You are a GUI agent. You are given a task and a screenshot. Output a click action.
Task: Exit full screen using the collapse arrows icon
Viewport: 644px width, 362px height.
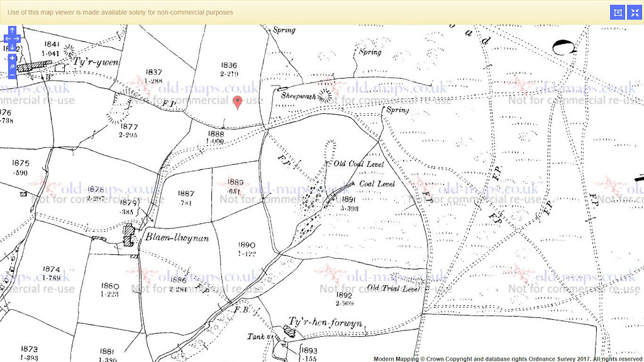(x=635, y=13)
